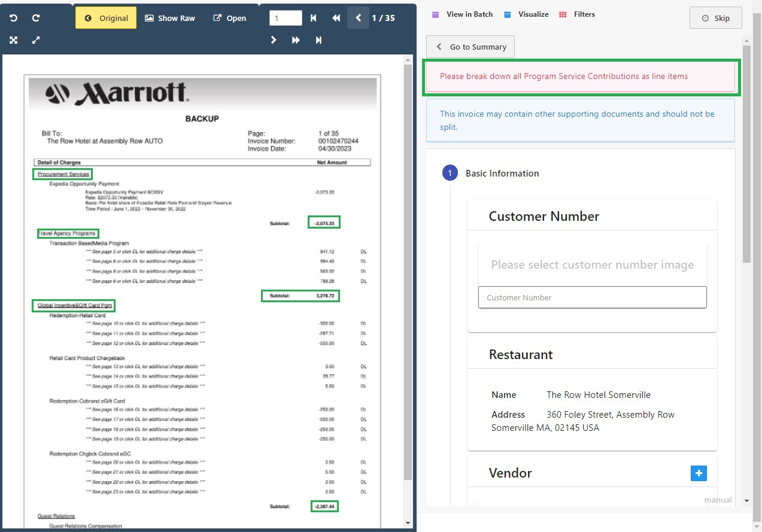Click the blue supporting documents notice

point(580,120)
